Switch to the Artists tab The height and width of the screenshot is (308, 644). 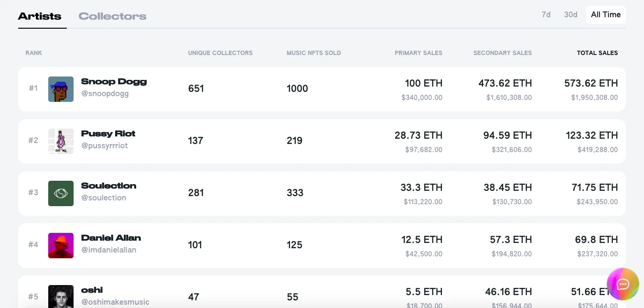point(40,16)
